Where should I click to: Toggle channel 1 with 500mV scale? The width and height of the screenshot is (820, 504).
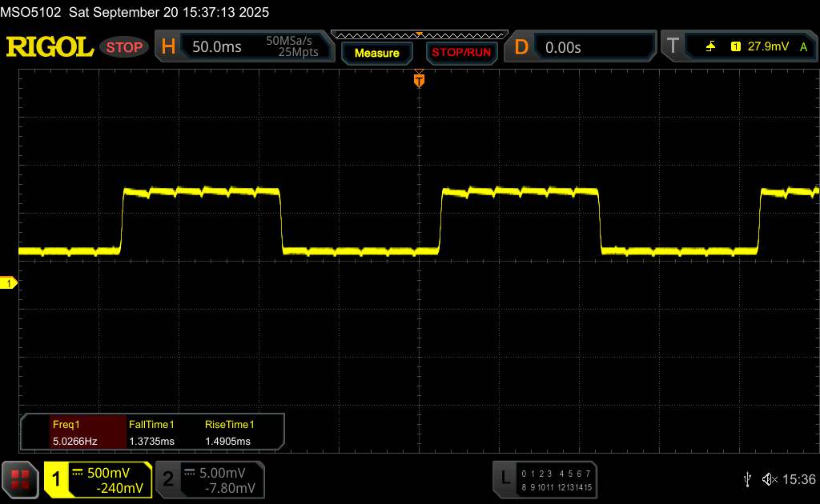point(98,479)
